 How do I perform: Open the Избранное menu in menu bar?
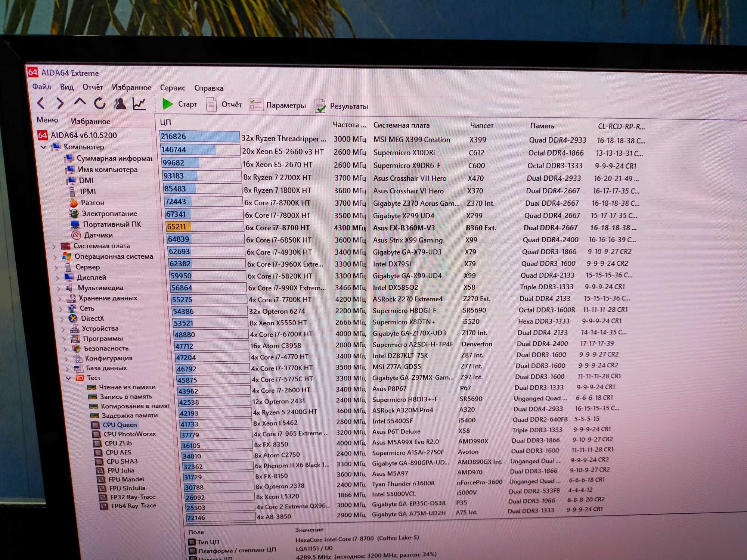(x=131, y=88)
